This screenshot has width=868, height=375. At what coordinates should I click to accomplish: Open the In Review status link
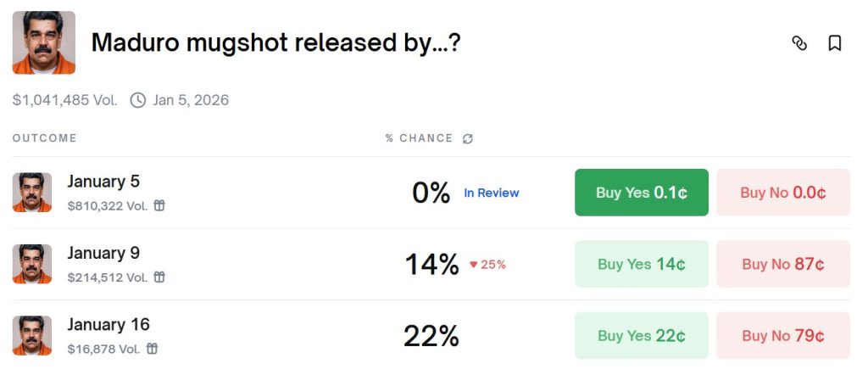tap(492, 193)
